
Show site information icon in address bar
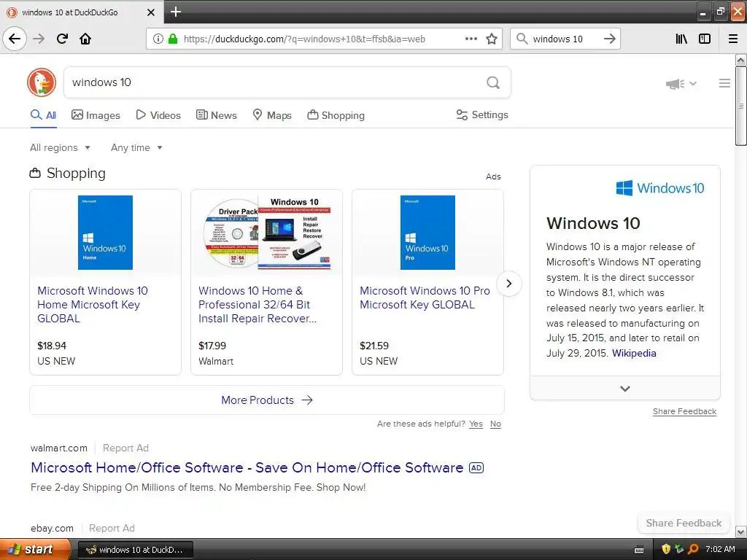(158, 39)
